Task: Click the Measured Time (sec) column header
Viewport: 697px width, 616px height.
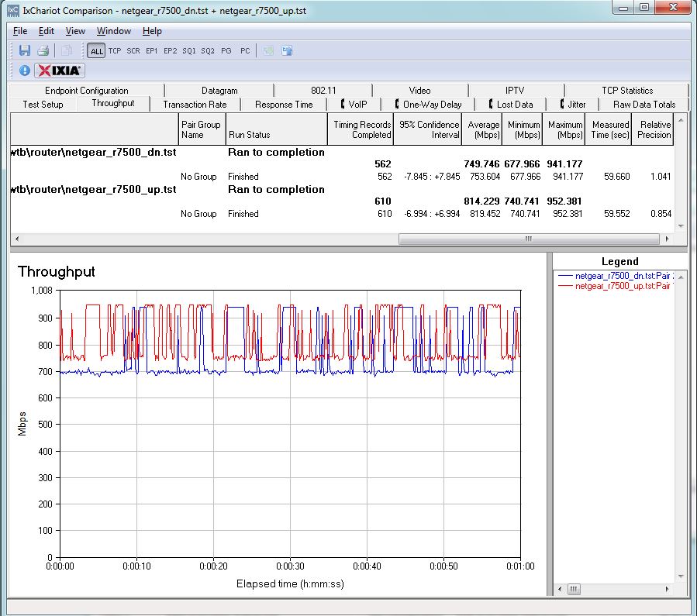Action: (x=609, y=129)
